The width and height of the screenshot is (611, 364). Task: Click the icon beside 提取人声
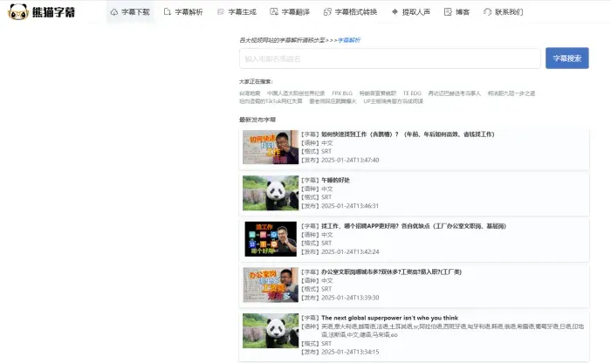(x=395, y=12)
